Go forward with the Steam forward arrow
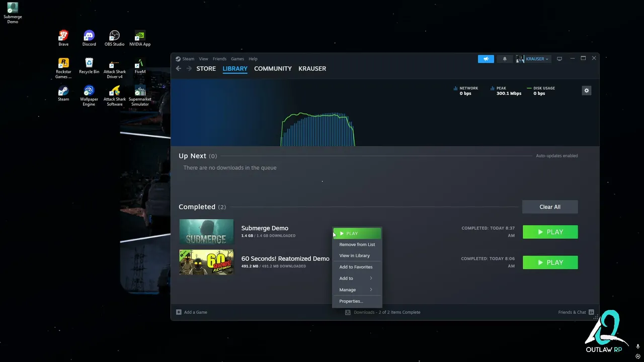Viewport: 644px width, 362px height. point(189,68)
